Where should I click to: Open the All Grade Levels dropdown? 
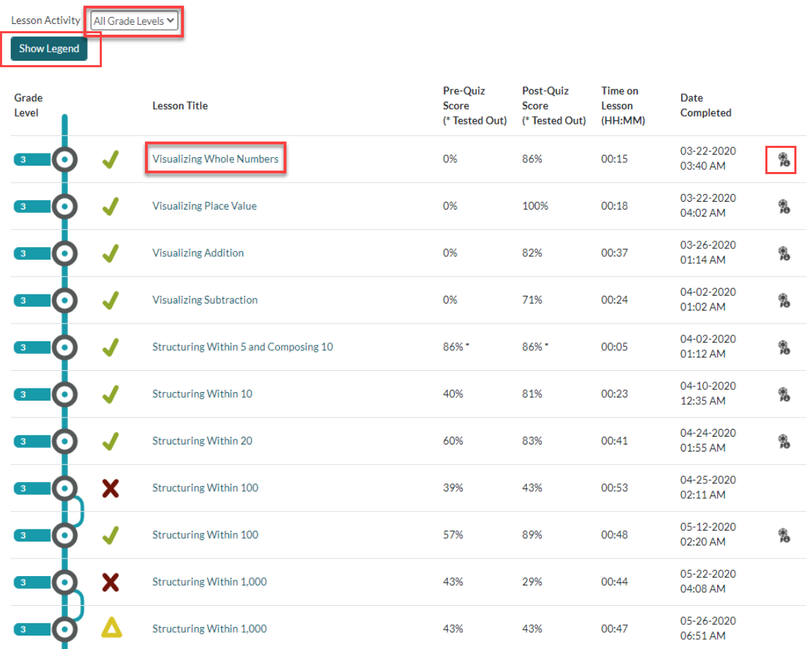(x=132, y=21)
